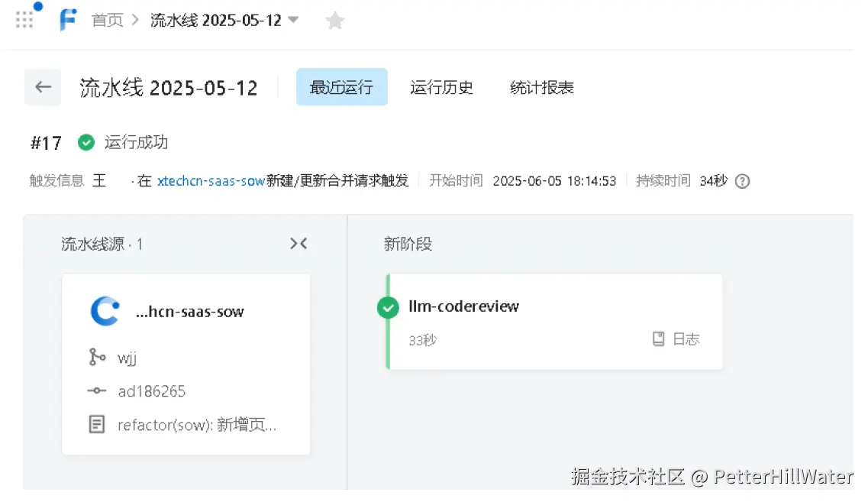Switch to the 运行历史 tab
868x502 pixels.
[x=441, y=88]
